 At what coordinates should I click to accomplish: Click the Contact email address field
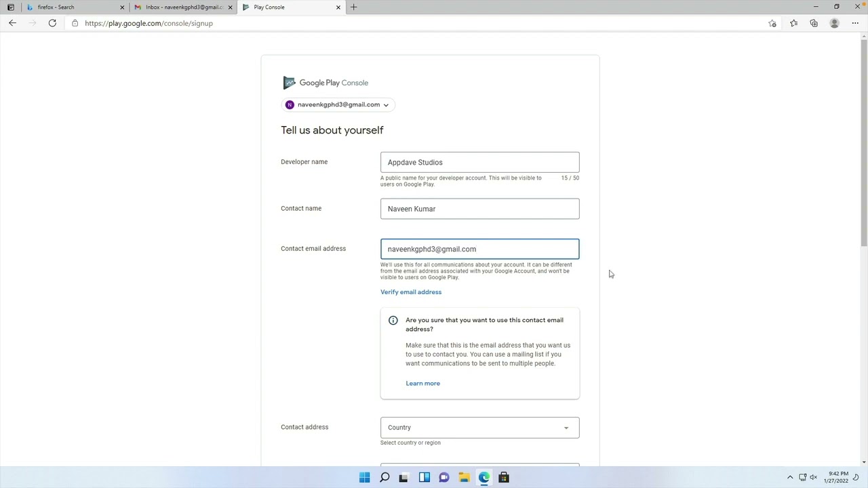click(479, 249)
